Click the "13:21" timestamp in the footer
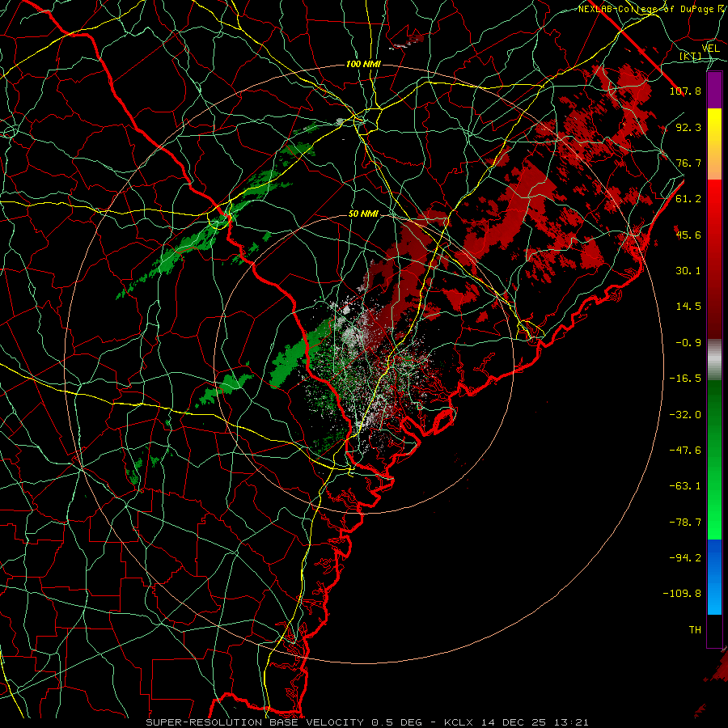Image resolution: width=728 pixels, height=728 pixels. 574,722
